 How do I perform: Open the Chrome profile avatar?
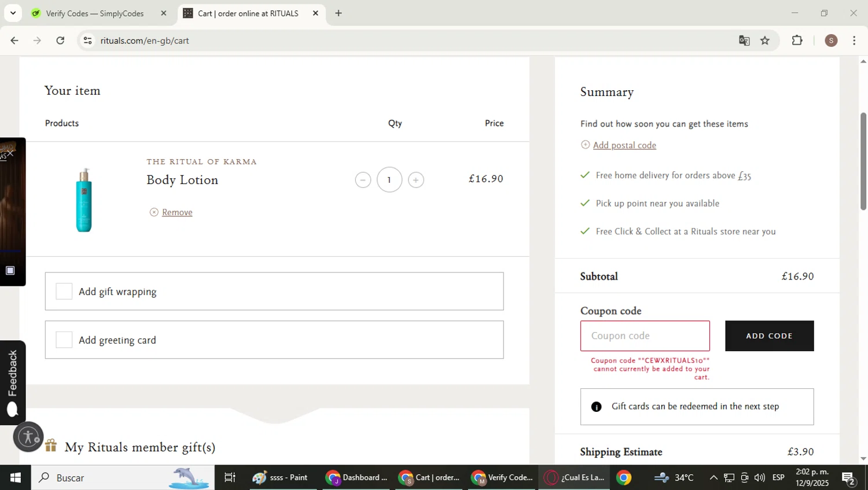pos(831,40)
